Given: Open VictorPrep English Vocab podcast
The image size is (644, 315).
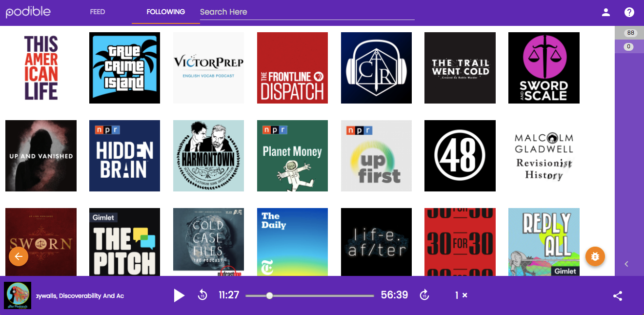Looking at the screenshot, I should tap(208, 68).
